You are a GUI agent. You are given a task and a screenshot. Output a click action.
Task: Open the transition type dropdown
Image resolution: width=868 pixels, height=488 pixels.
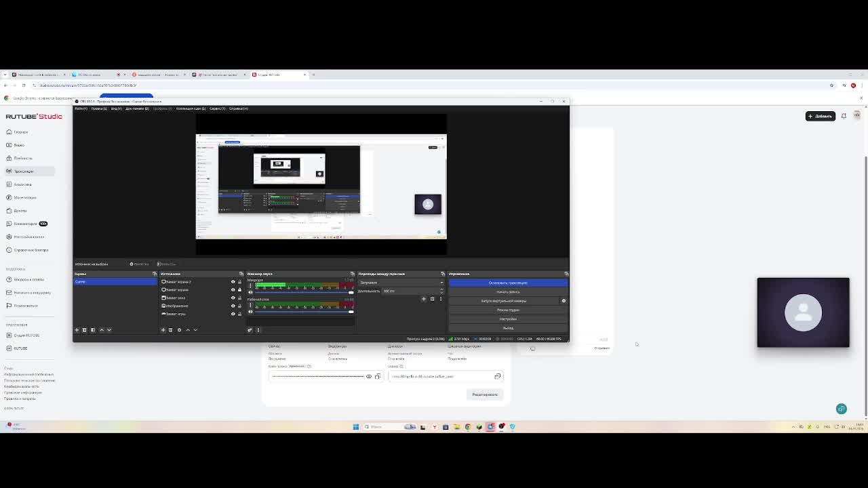(401, 283)
